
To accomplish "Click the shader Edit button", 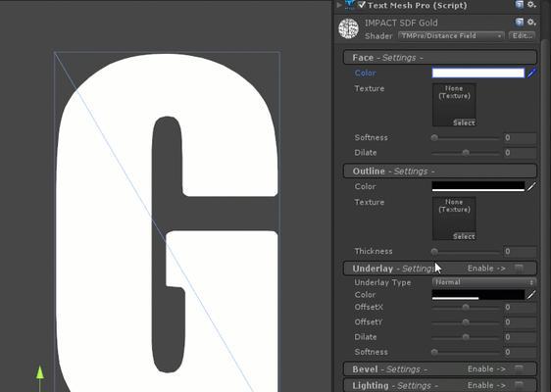I will click(523, 36).
